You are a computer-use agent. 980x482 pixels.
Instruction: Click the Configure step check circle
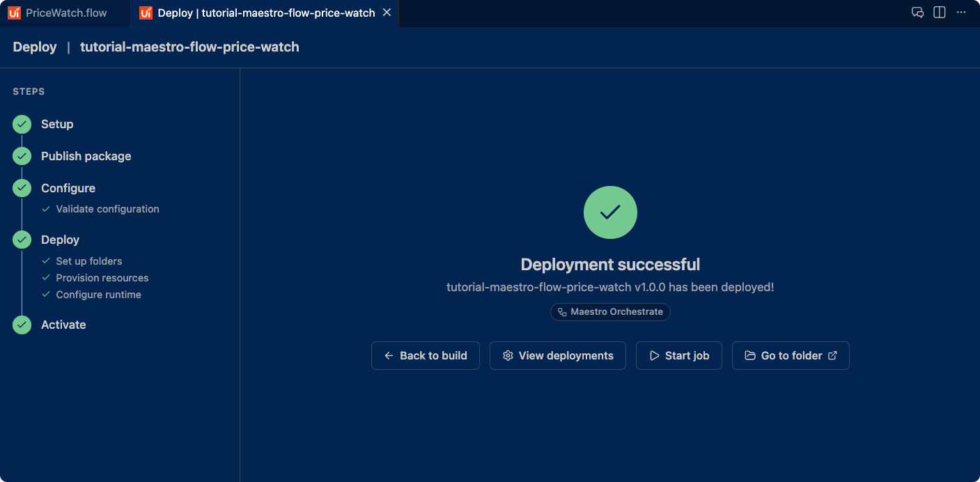coord(22,188)
